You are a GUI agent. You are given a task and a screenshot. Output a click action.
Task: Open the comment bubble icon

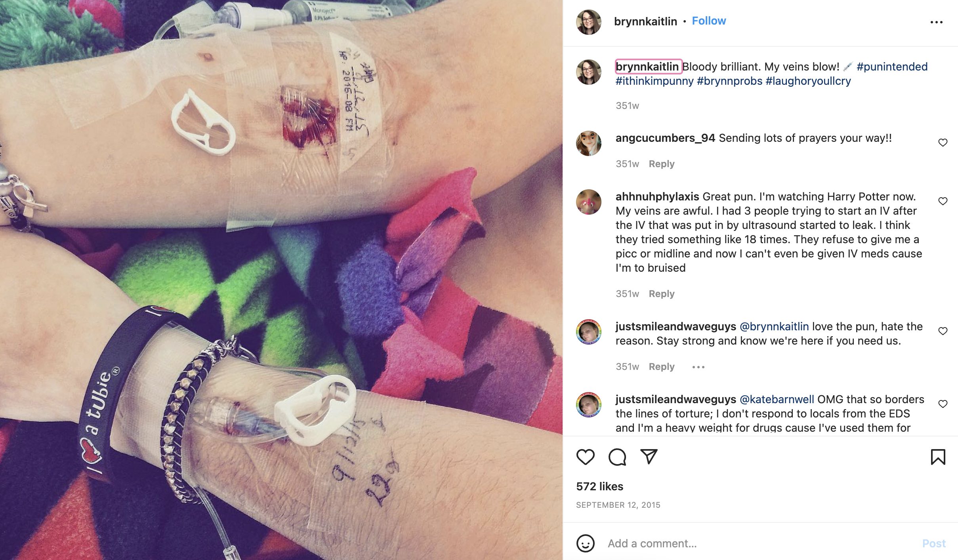tap(617, 457)
